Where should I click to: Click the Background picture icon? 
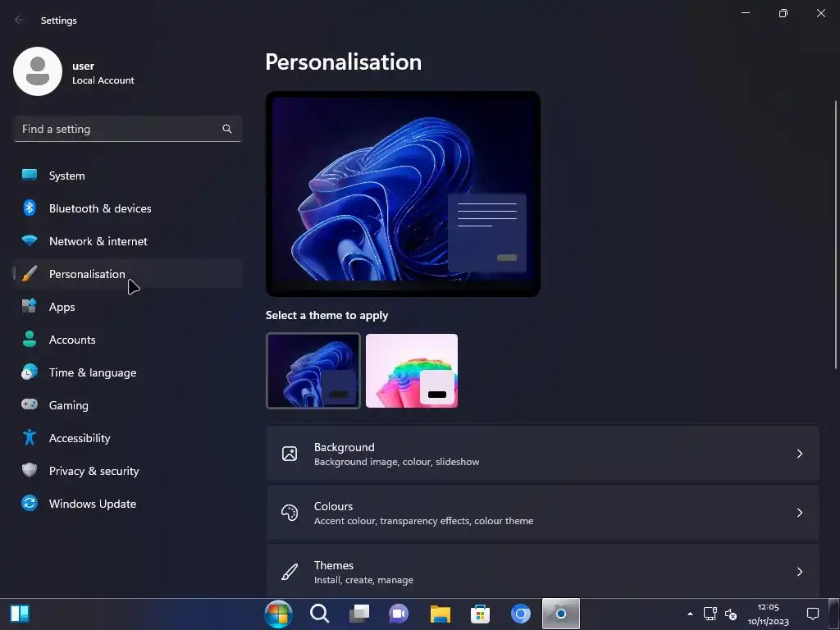[290, 454]
